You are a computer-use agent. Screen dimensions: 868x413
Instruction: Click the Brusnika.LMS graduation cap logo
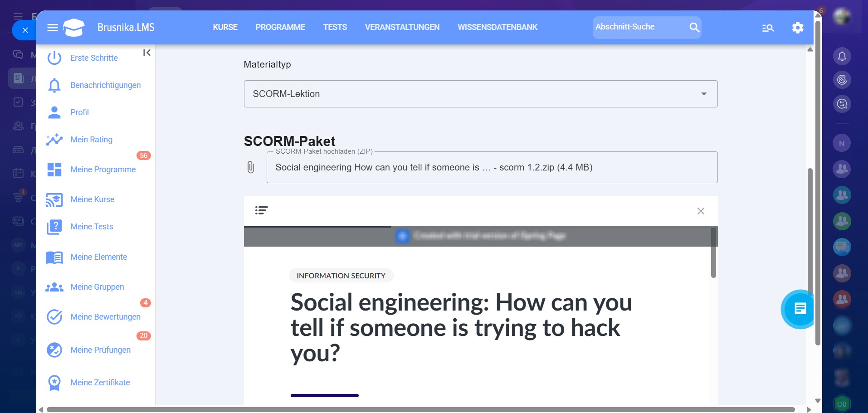[x=74, y=28]
